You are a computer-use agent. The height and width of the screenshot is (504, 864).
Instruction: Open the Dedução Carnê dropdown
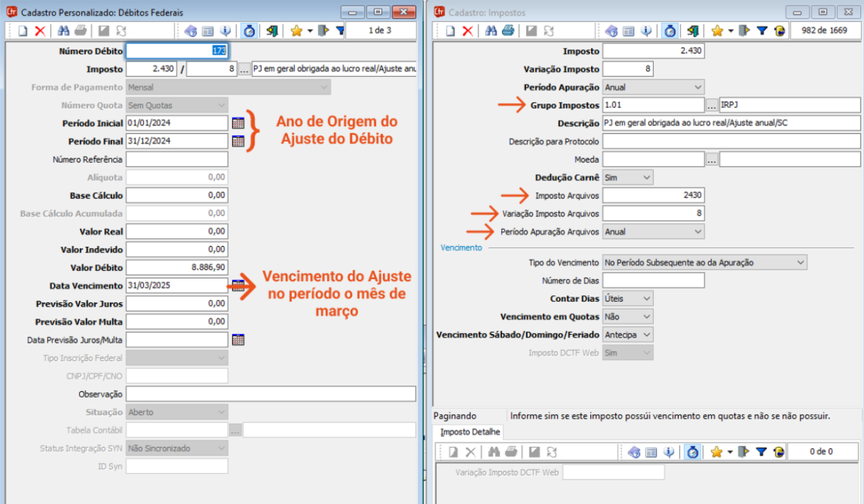point(627,178)
